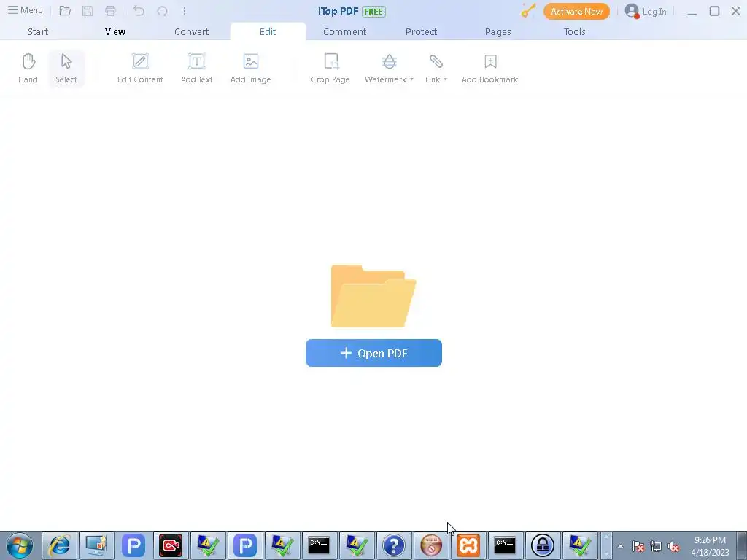This screenshot has height=560, width=747.
Task: Click the Action Center flag tray icon
Action: pos(638,546)
